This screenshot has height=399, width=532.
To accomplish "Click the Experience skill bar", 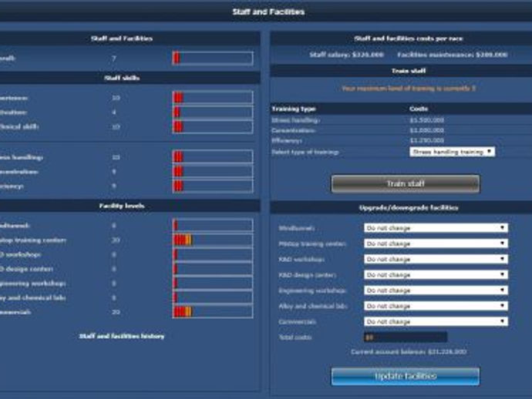I will [x=213, y=98].
